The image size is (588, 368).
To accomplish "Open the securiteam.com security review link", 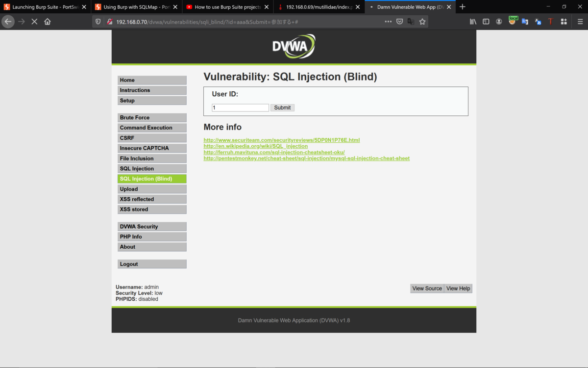I will pos(282,140).
